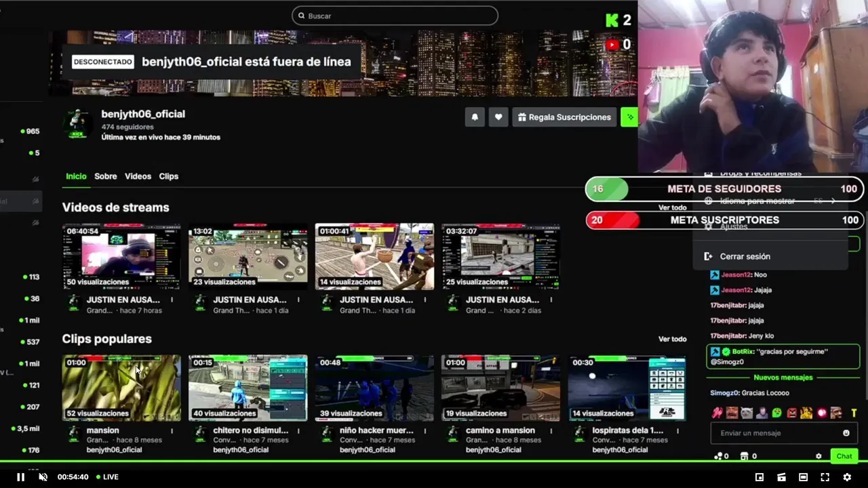The image size is (868, 488).
Task: Enter fullscreen mode
Action: coord(825,477)
